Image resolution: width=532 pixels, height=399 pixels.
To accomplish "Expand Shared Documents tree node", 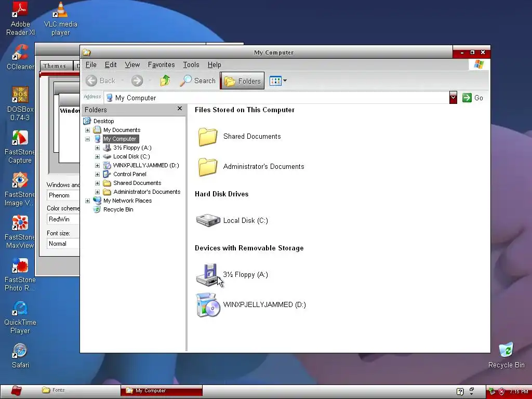I will [x=97, y=183].
